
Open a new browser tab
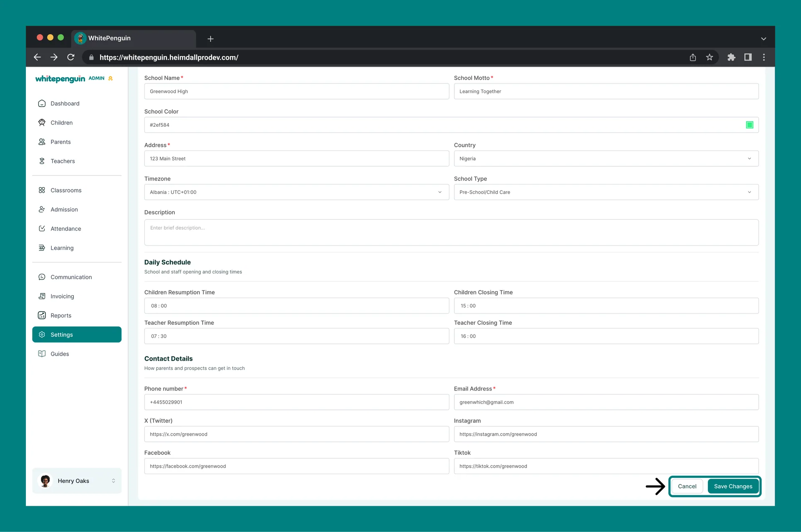(211, 39)
